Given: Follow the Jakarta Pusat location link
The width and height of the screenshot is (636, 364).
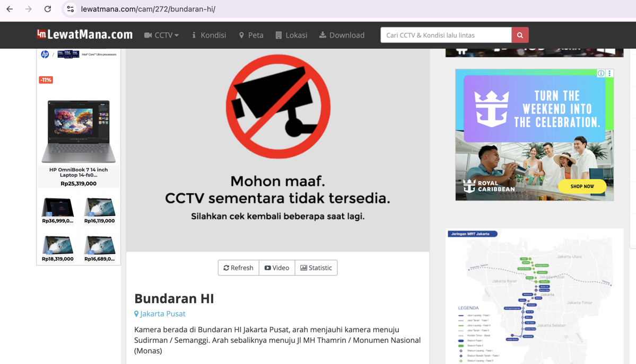Looking at the screenshot, I should [x=162, y=314].
